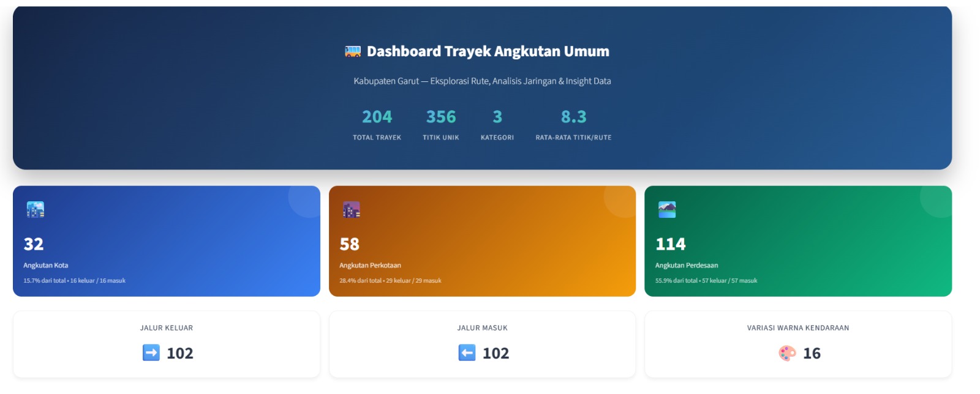Click the 'JALUR MASUK' heading
This screenshot has width=980, height=394.
tap(483, 328)
